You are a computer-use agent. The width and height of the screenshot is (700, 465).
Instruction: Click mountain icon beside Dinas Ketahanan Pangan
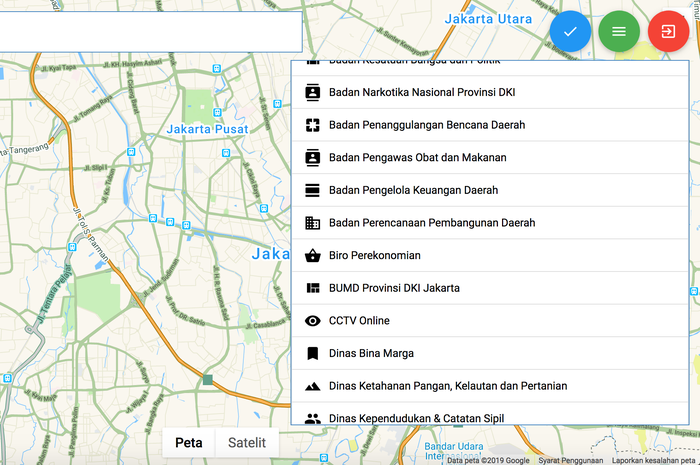click(x=312, y=386)
